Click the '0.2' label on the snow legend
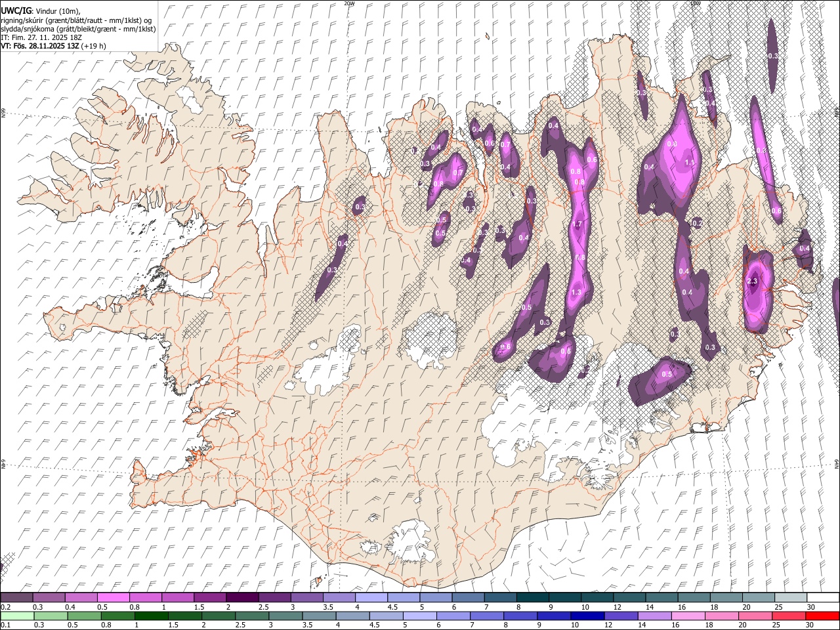This screenshot has width=840, height=630. [x=5, y=607]
